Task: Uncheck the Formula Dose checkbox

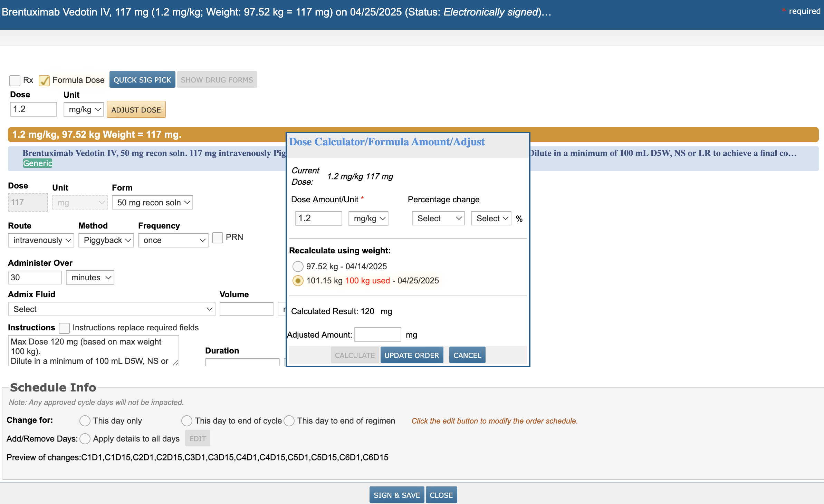Action: pyautogui.click(x=44, y=80)
